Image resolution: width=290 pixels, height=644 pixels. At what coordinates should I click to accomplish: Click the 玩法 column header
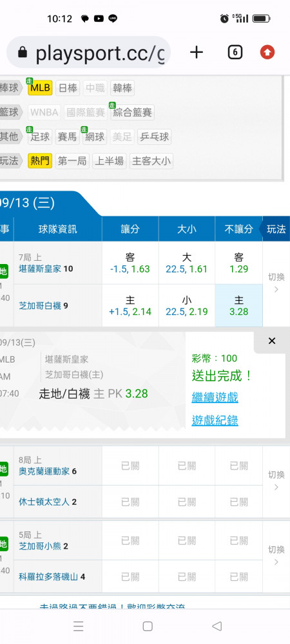click(276, 229)
